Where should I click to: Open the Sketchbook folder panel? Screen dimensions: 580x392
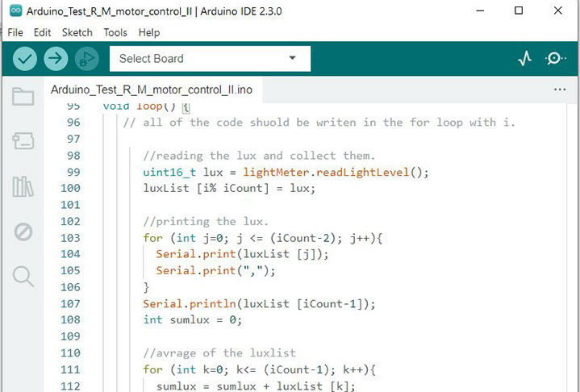tap(23, 98)
